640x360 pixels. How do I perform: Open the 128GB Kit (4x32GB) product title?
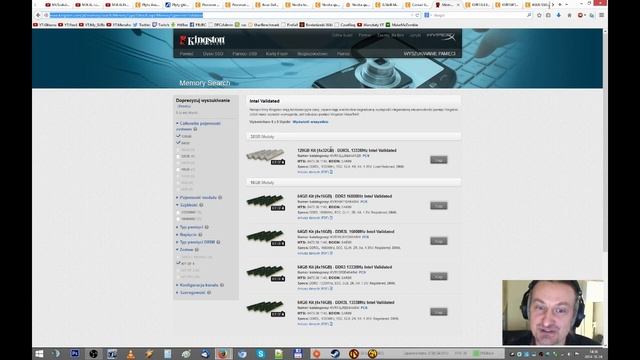pos(347,150)
